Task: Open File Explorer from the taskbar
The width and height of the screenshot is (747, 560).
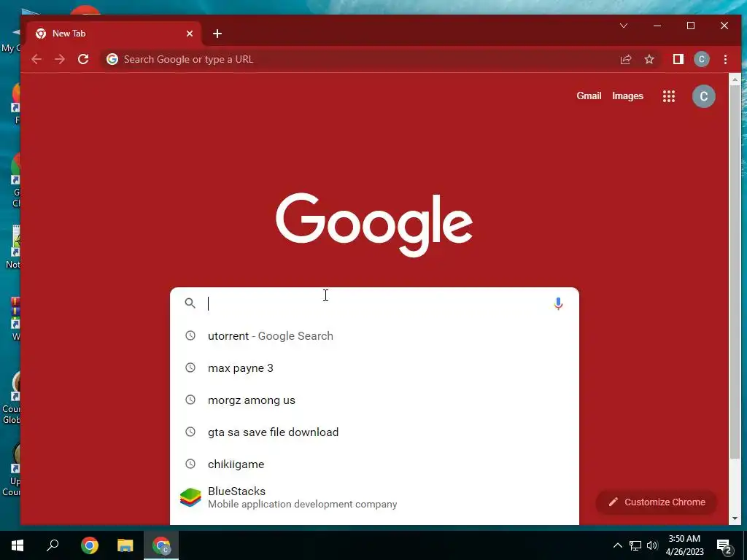Action: coord(125,545)
